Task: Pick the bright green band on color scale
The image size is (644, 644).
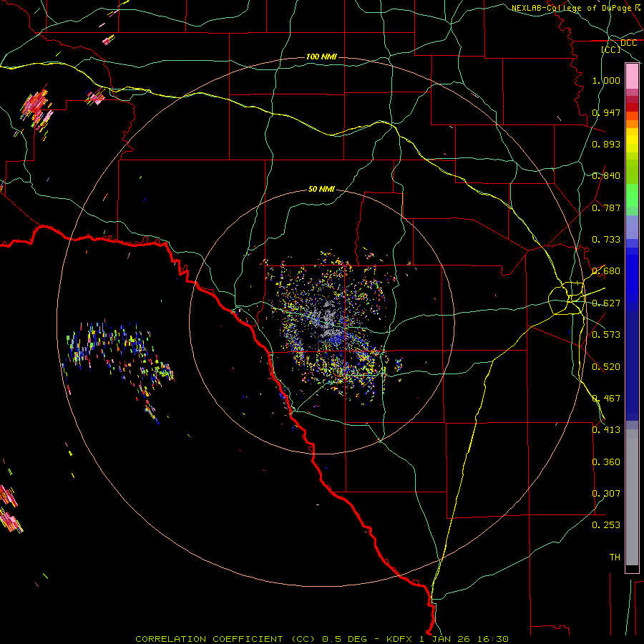Action: 632,195
